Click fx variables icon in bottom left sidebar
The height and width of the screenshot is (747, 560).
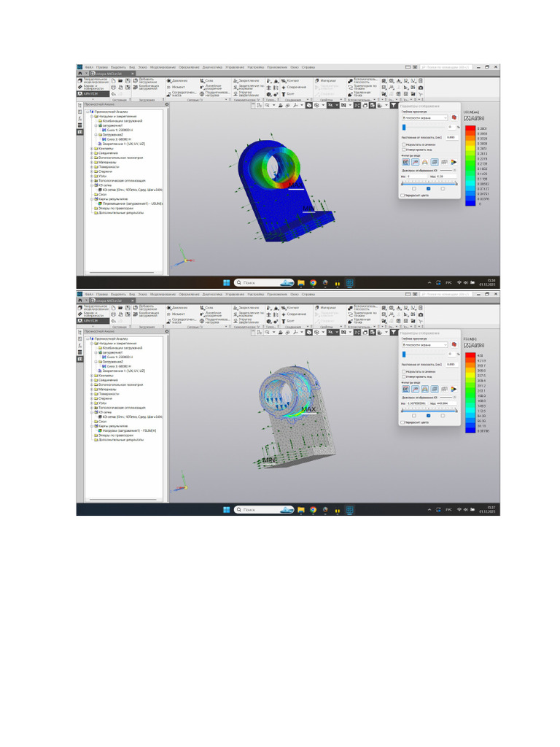click(80, 345)
